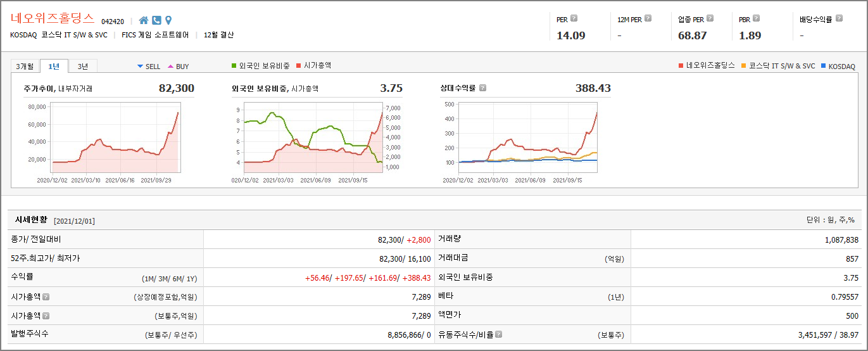Click the 외국인 보유비중 chart

[313, 137]
